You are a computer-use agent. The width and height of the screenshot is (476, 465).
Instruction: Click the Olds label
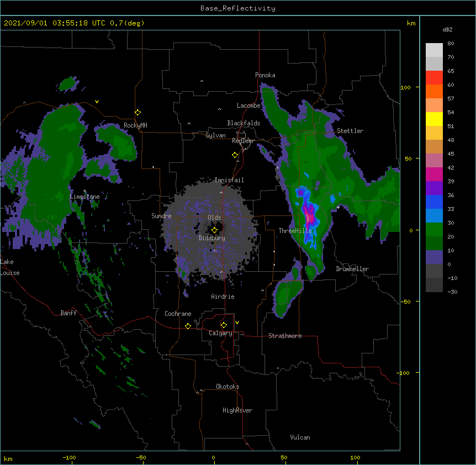pos(214,218)
